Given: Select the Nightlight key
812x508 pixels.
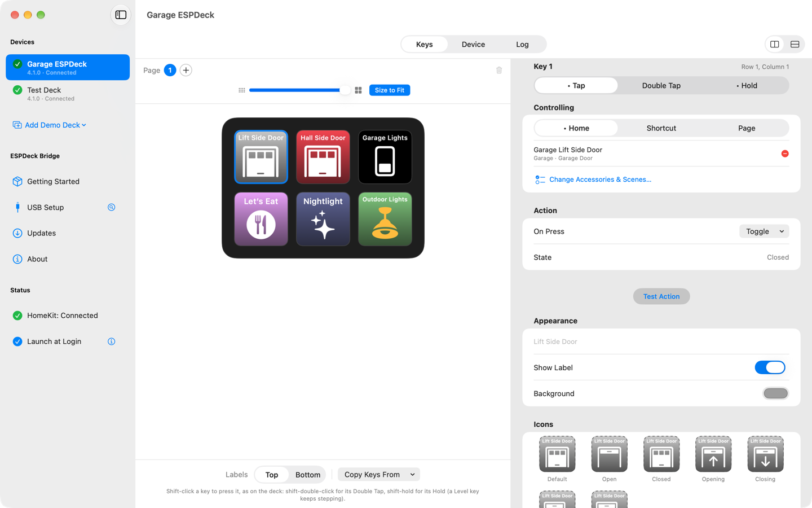Looking at the screenshot, I should click(323, 219).
